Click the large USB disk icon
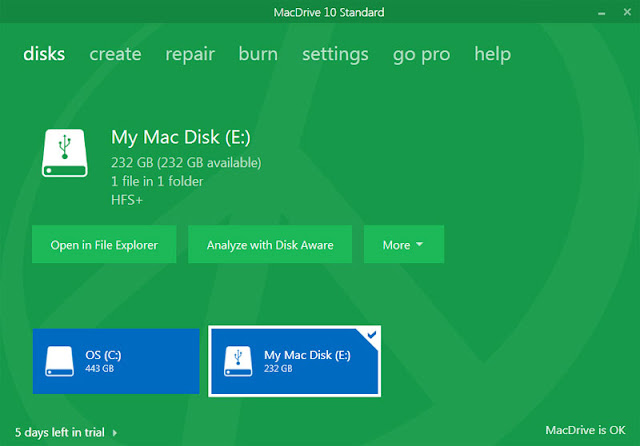Viewport: 640px width, 446px height. pos(64,153)
